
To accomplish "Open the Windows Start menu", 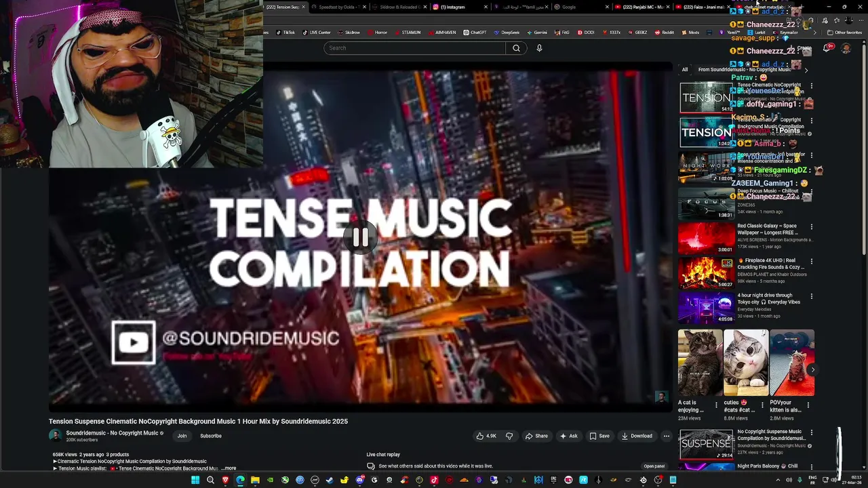I will (x=195, y=480).
